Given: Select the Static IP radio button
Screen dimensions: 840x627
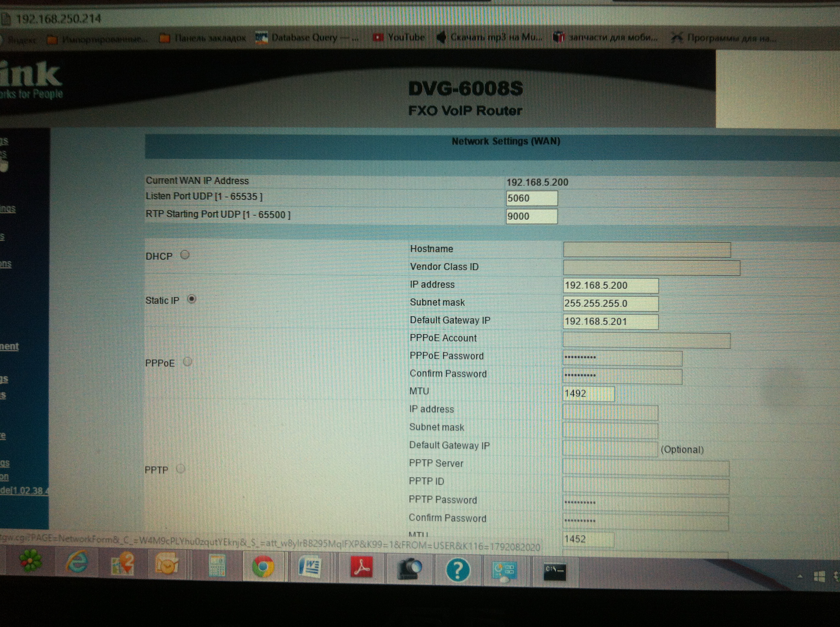Looking at the screenshot, I should coord(192,299).
